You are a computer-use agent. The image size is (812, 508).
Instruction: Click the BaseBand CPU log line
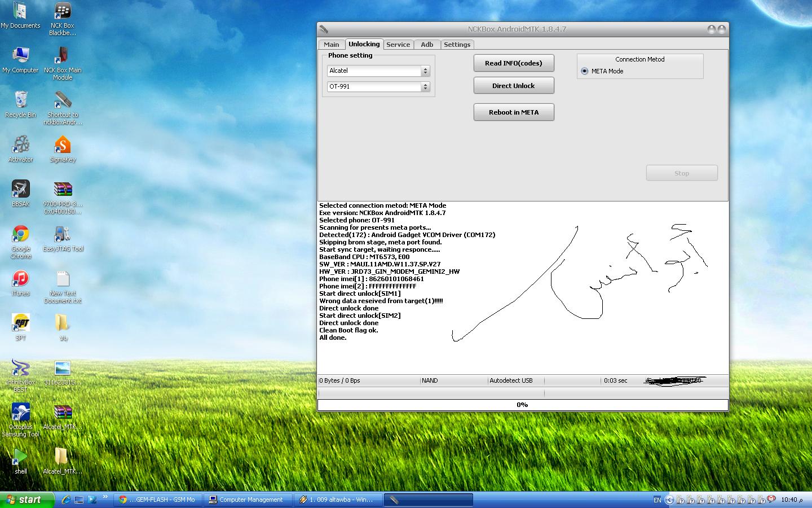pyautogui.click(x=364, y=257)
